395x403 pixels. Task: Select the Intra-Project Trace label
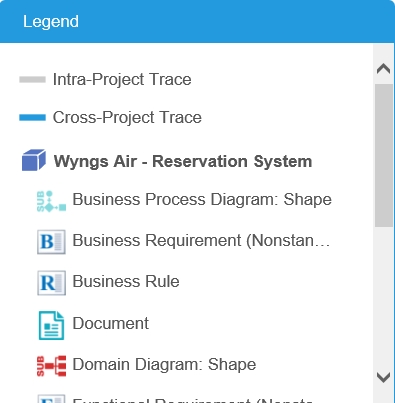pos(122,80)
